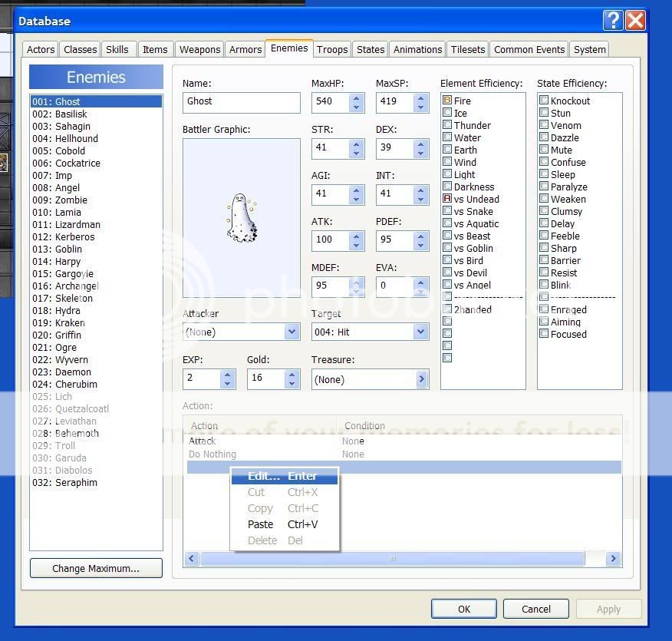Switch to the Troops tab

[332, 49]
